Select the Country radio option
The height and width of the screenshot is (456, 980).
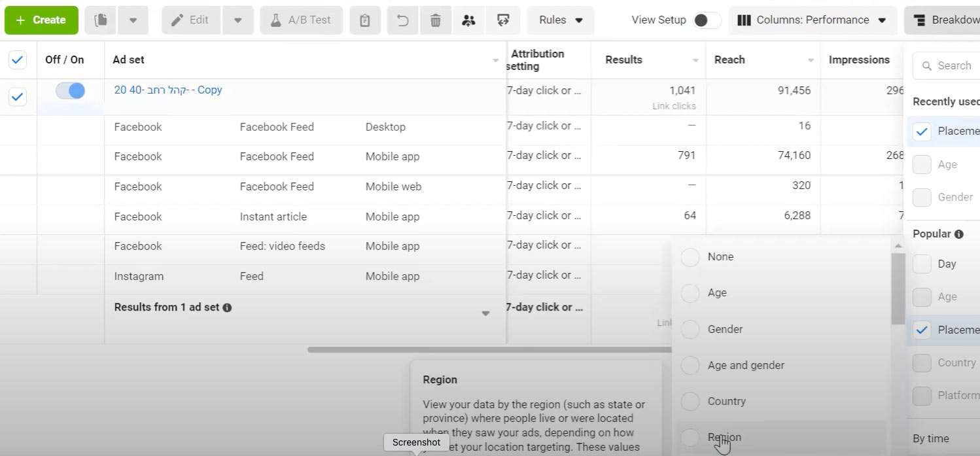(x=690, y=401)
